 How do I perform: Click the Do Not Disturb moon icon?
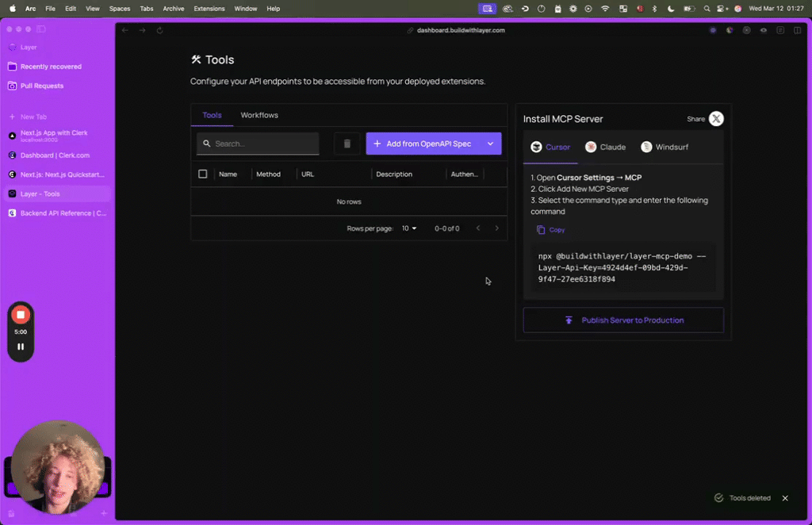click(671, 8)
